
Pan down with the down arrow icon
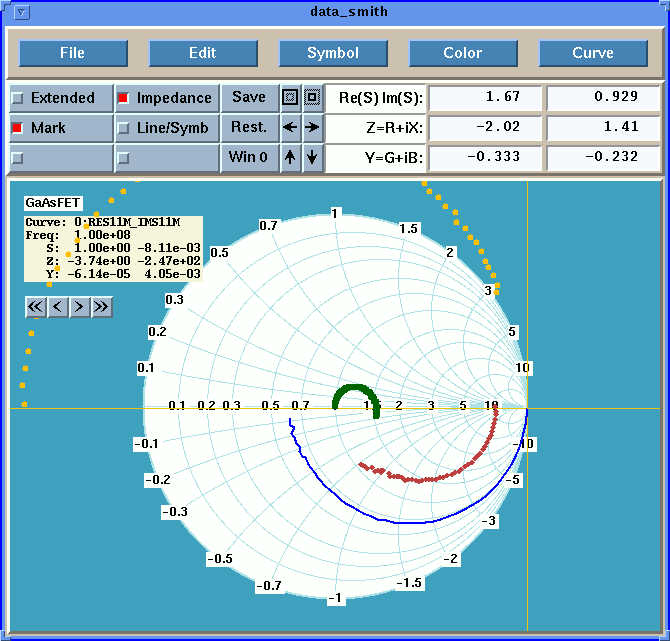click(312, 157)
